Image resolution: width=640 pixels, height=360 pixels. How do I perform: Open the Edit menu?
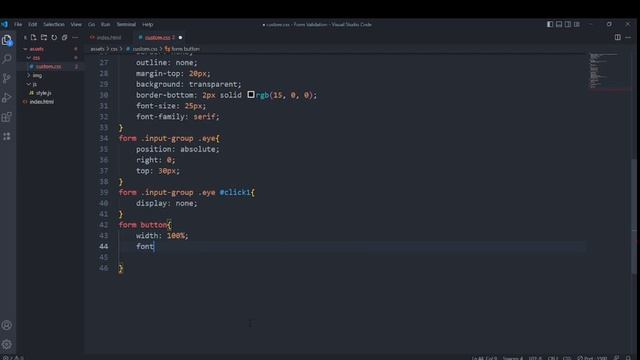[x=33, y=24]
